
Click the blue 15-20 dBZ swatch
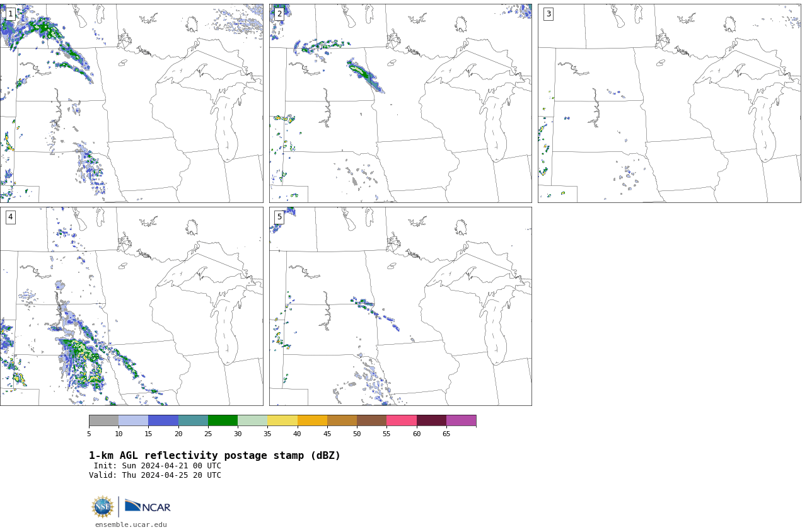[163, 420]
